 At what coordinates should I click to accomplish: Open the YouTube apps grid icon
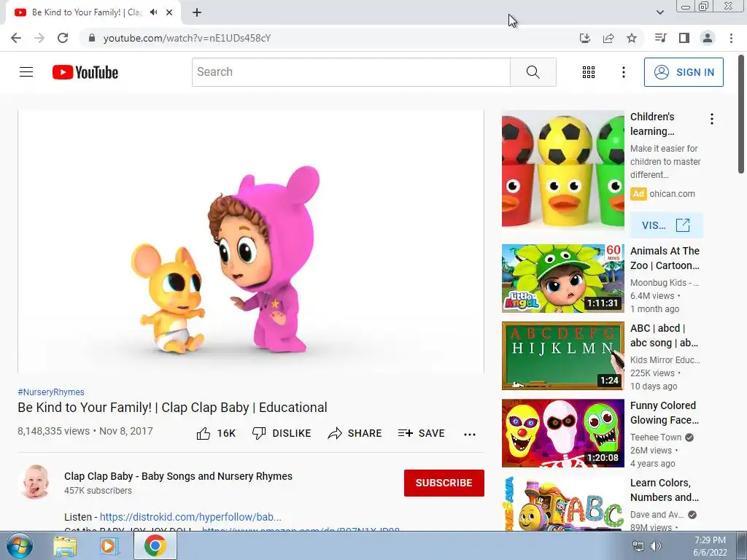589,72
